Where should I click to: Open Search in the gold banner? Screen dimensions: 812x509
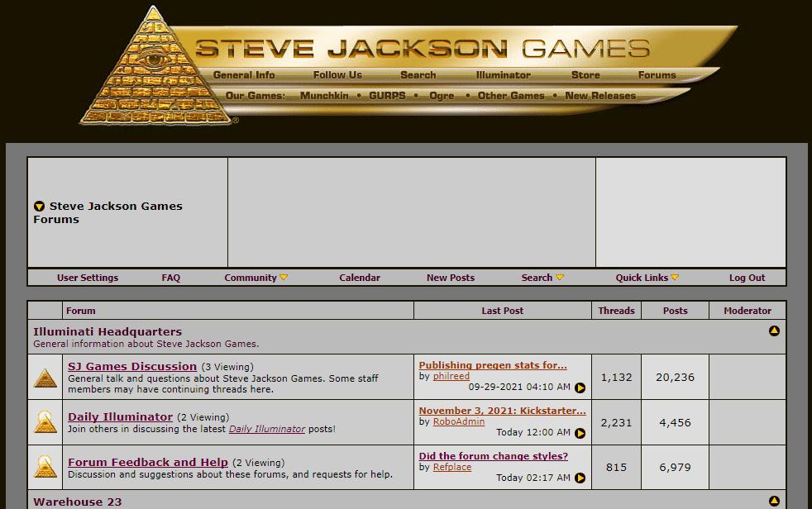(418, 75)
